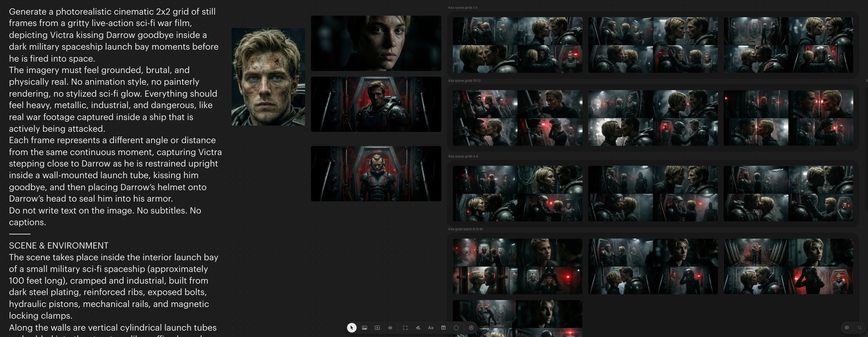Select the pointer/cursor tool
Screen dimensions: 868x337
[x=352, y=327]
